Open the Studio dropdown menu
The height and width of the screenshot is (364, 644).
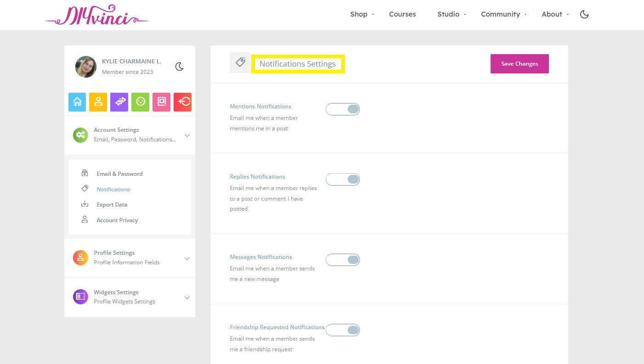click(x=452, y=14)
